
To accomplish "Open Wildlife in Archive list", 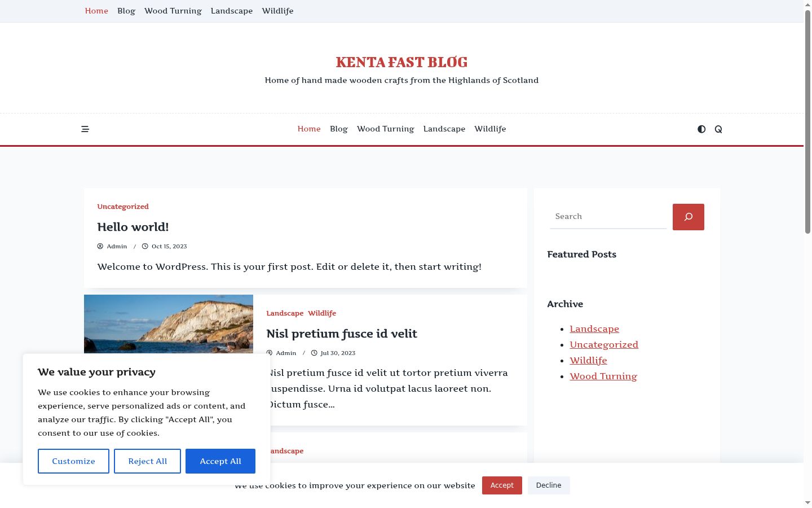I will click(x=588, y=360).
